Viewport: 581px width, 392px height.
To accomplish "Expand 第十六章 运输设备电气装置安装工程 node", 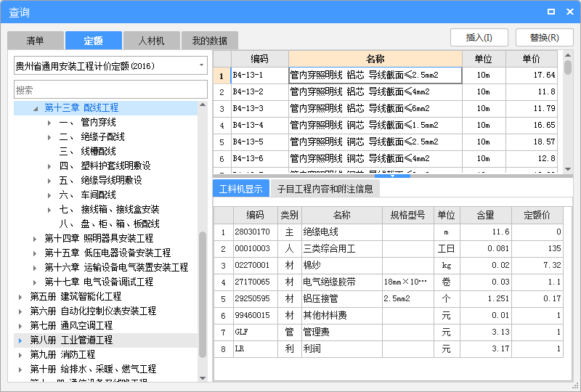I will click(x=35, y=268).
